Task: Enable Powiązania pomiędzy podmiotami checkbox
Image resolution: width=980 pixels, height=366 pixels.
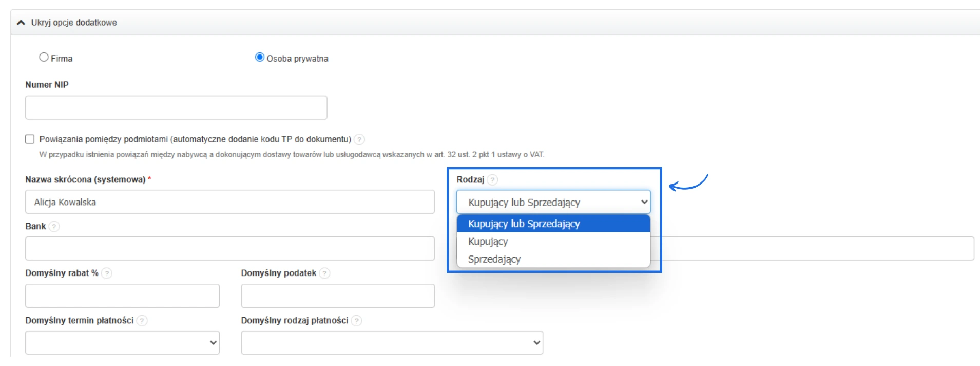Action: coord(30,139)
